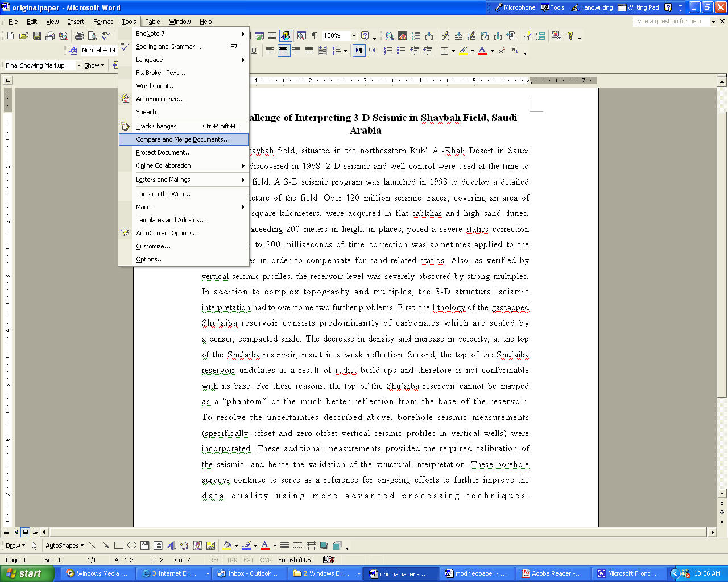Toggle TRK track changes in status bar

[x=232, y=560]
